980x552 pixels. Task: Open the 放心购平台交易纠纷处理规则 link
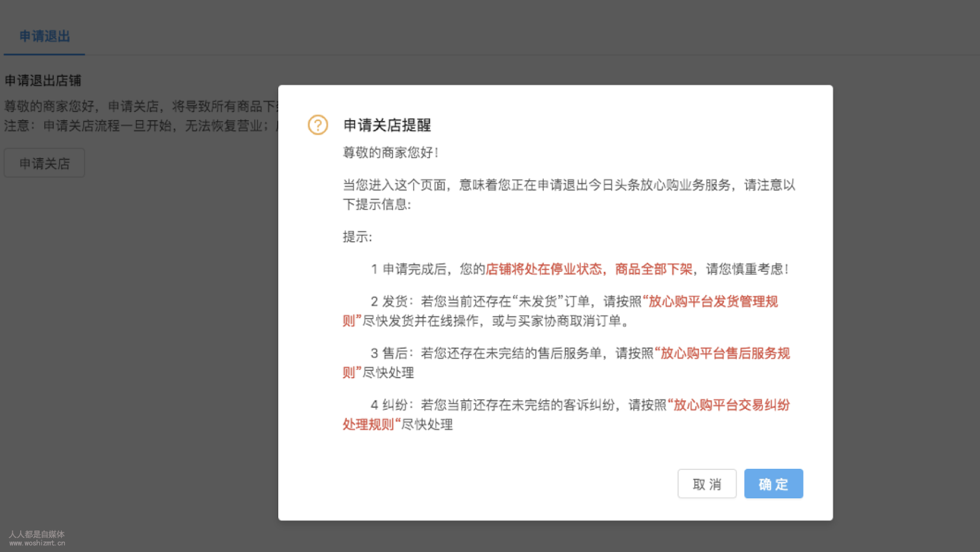tap(728, 405)
